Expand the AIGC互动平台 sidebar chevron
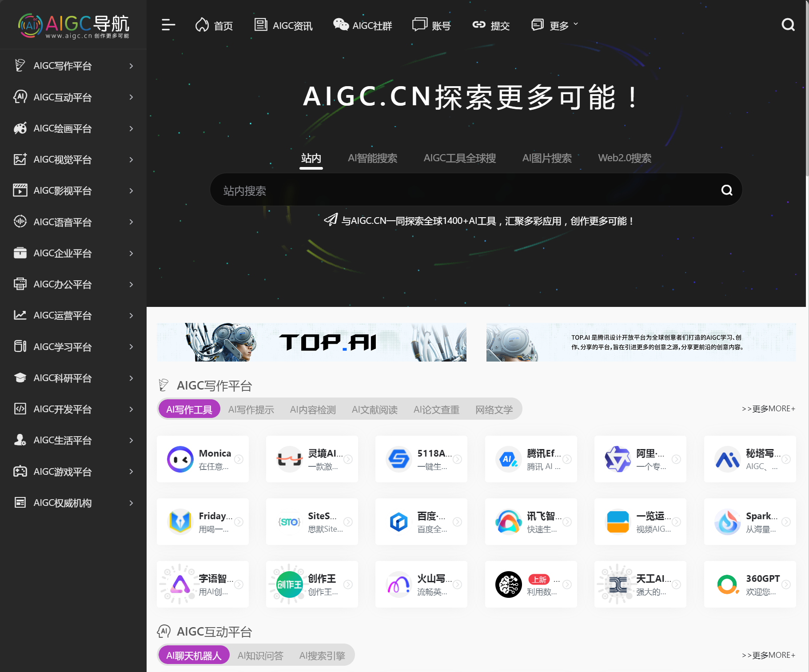 click(131, 97)
